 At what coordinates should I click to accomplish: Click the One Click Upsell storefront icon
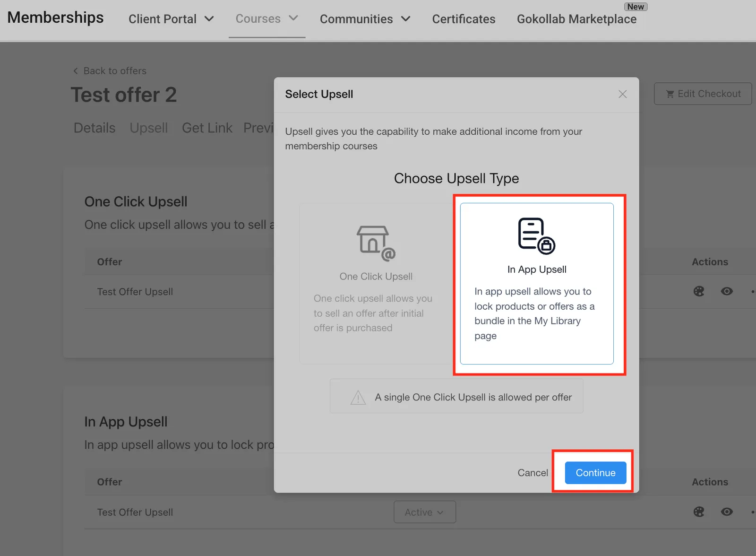pos(376,243)
